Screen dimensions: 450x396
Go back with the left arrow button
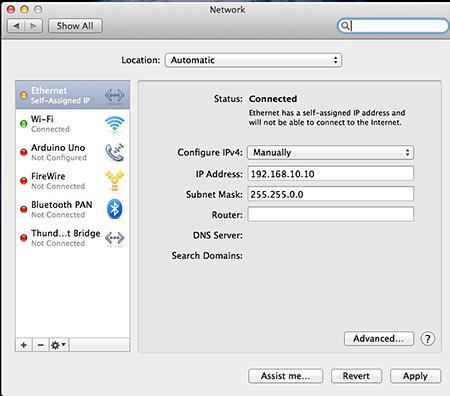click(x=16, y=26)
